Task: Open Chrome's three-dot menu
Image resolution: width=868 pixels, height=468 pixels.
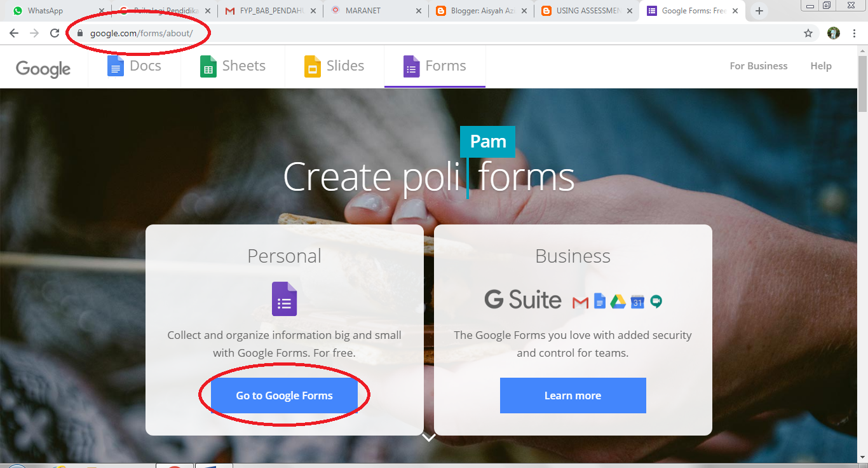Action: click(854, 32)
